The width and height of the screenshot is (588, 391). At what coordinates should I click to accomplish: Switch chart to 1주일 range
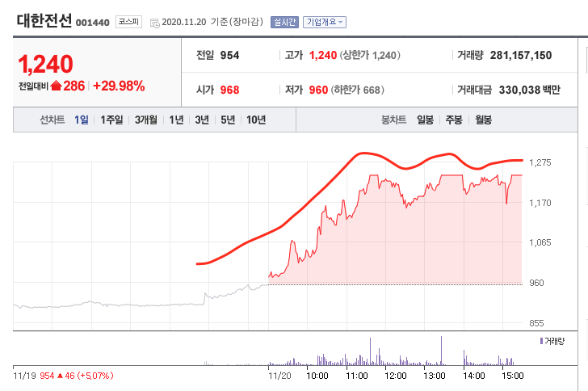[111, 120]
